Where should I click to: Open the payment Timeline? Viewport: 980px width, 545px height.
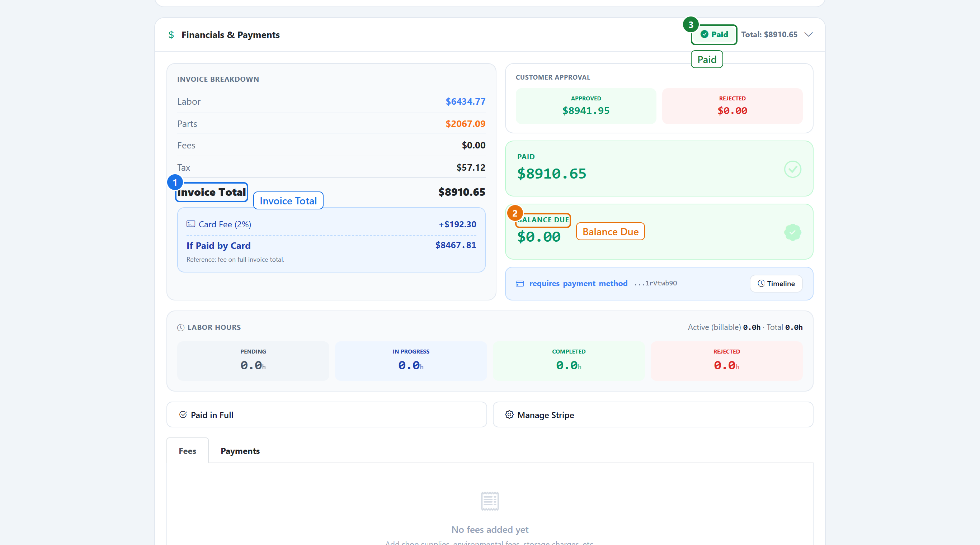tap(776, 283)
